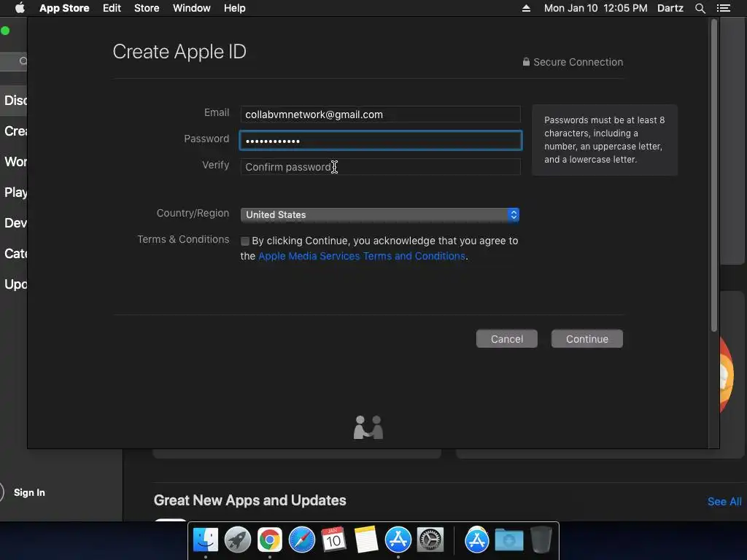Image resolution: width=747 pixels, height=560 pixels.
Task: Select Categories in the App Store sidebar
Action: click(14, 253)
